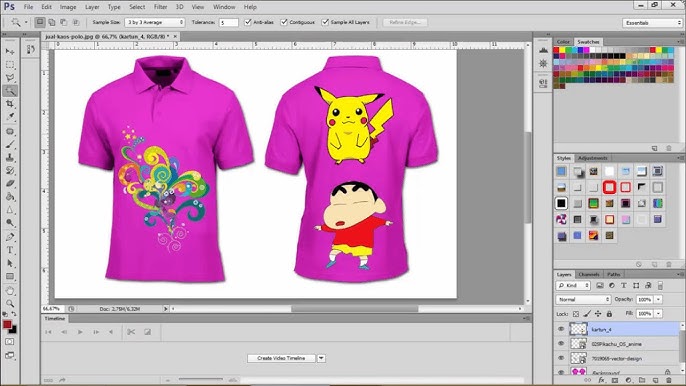Swap foreground and background colors
Screen dimensions: 686x386
14,314
